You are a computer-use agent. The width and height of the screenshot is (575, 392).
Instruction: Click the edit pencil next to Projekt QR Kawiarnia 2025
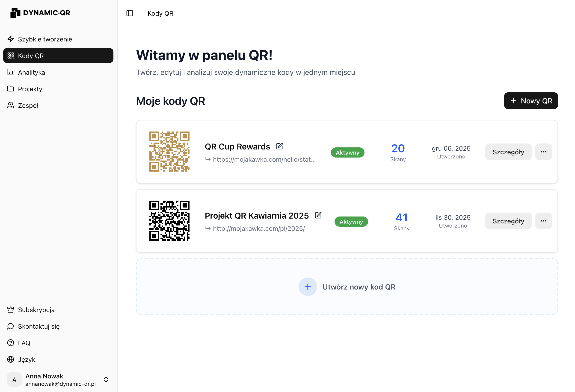pos(318,215)
